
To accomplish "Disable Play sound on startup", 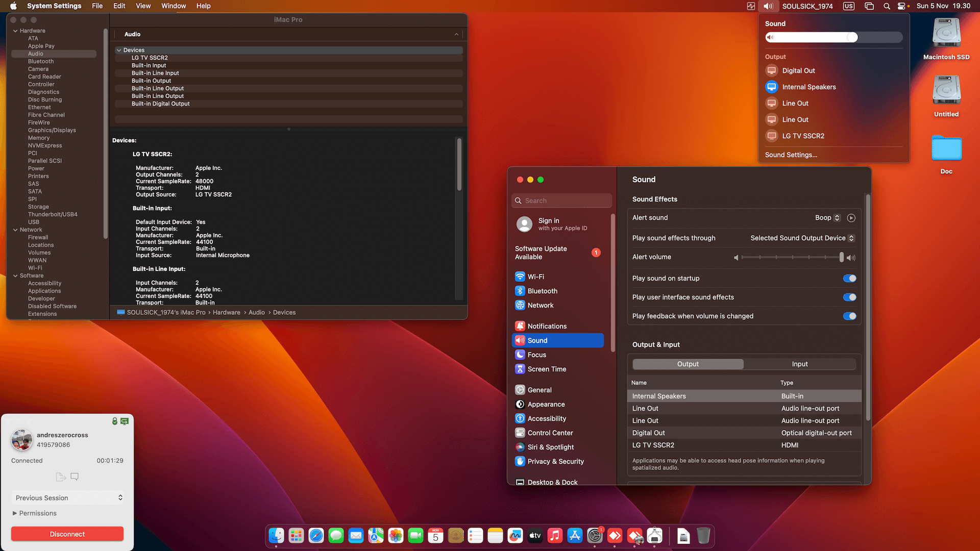I will 849,278.
